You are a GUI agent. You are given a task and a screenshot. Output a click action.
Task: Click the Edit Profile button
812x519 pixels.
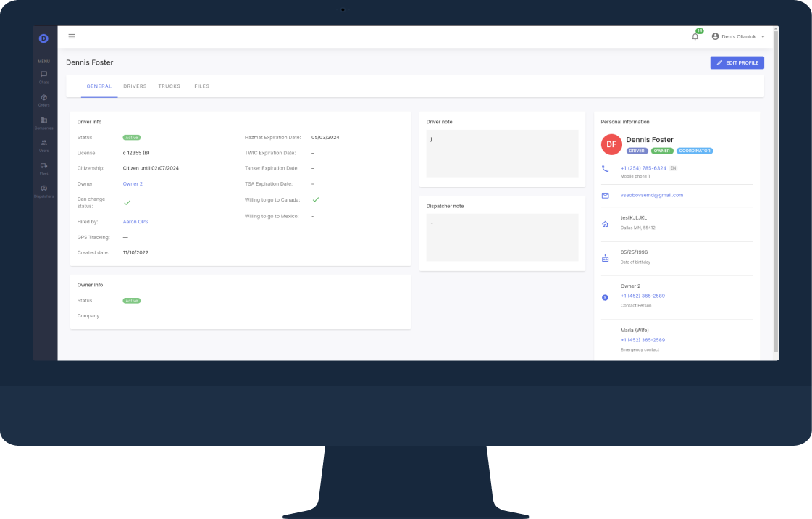point(737,63)
